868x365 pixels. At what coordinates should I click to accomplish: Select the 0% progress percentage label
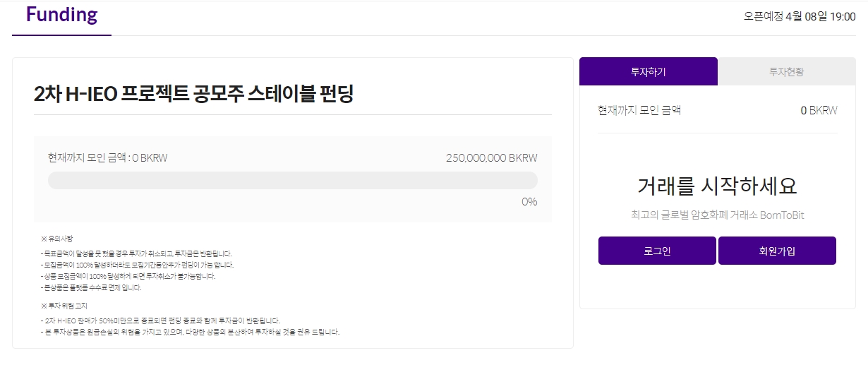pos(529,202)
